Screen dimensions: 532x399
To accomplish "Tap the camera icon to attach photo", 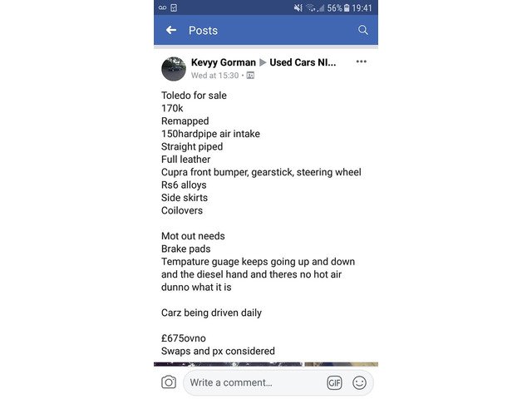I will point(169,382).
